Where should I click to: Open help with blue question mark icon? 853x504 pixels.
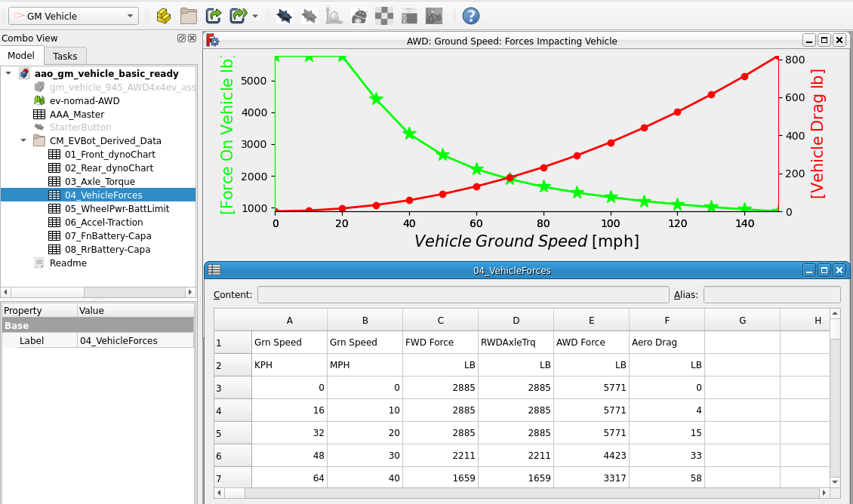[x=470, y=16]
